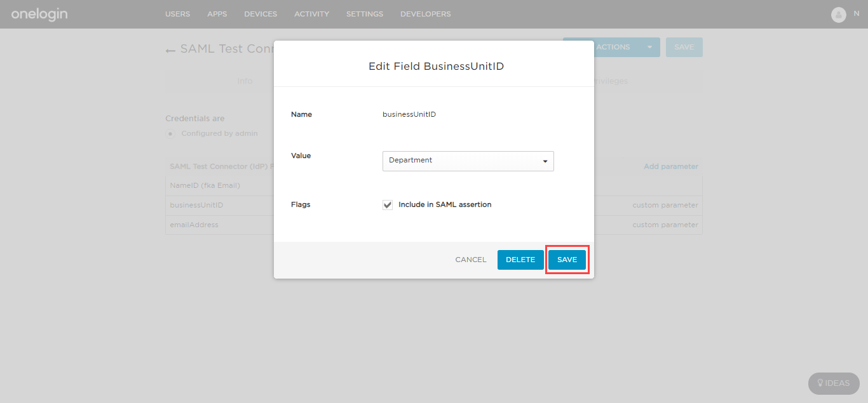The image size is (868, 403).
Task: Click custom parameter label on emailAddress row
Action: click(x=665, y=225)
